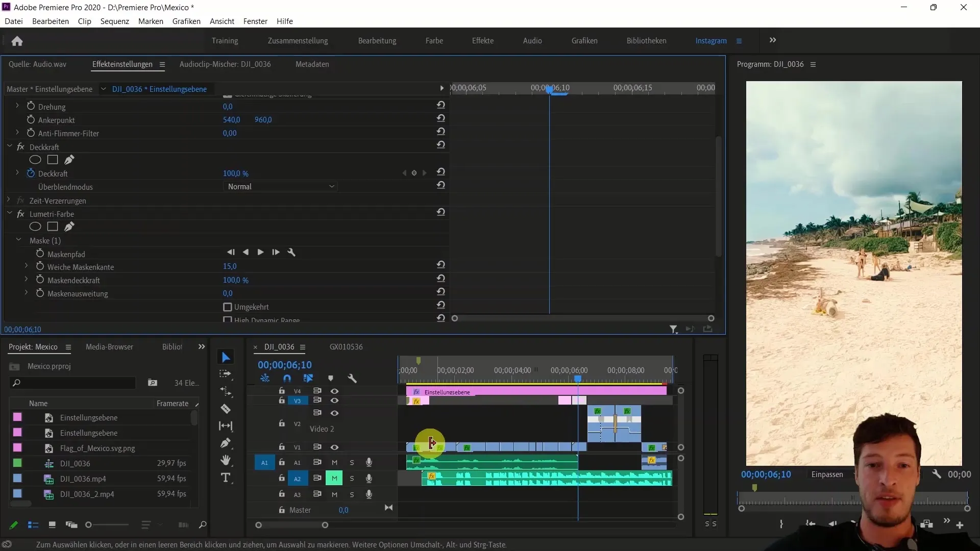Screen dimensions: 980x551
Task: Lock video track V2
Action: (x=281, y=423)
